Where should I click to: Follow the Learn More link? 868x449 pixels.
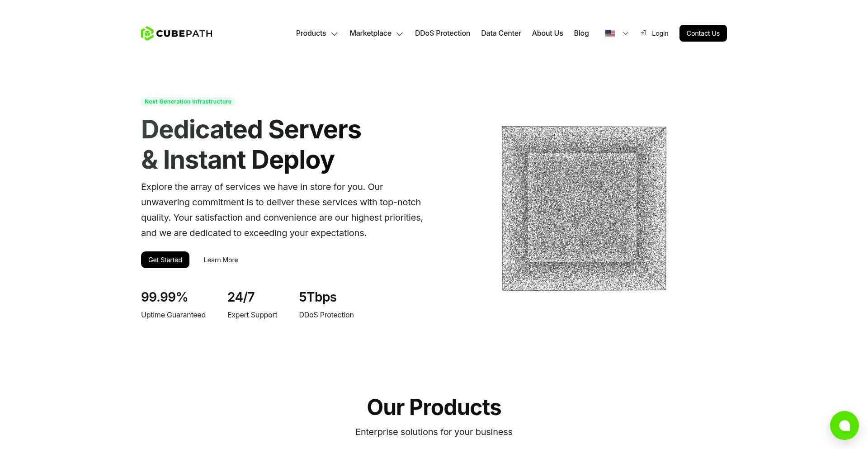pos(221,260)
